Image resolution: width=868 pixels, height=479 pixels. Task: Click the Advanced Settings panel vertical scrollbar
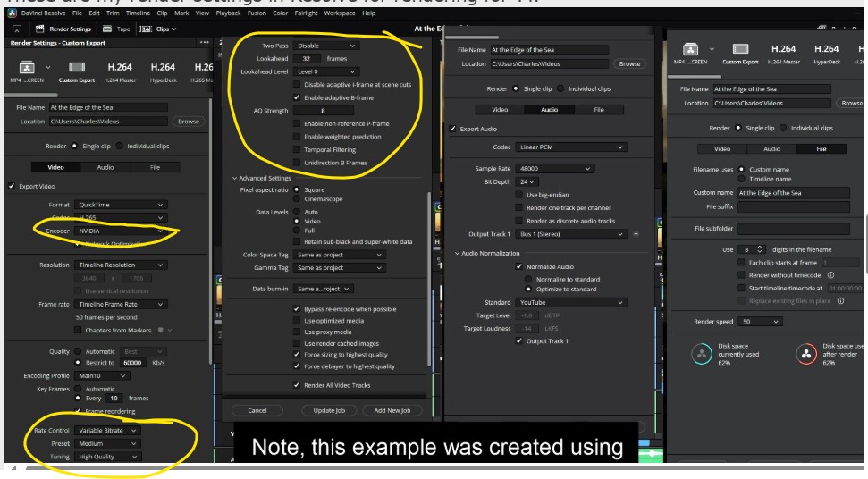coord(428,280)
